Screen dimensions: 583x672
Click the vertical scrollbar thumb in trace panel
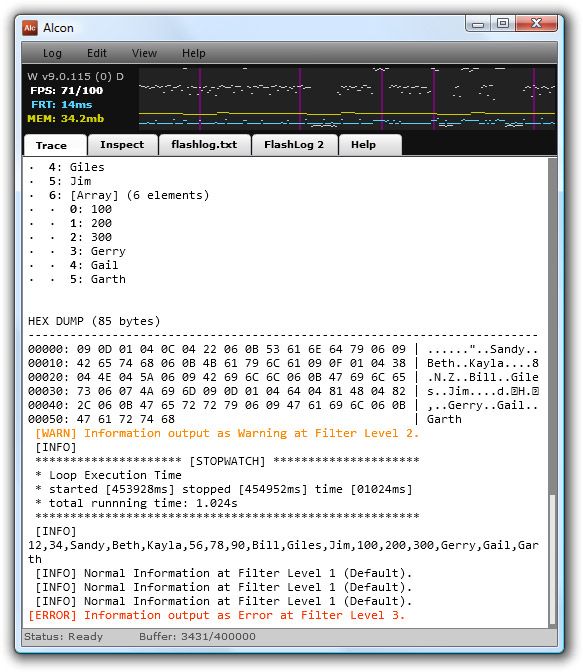point(553,559)
